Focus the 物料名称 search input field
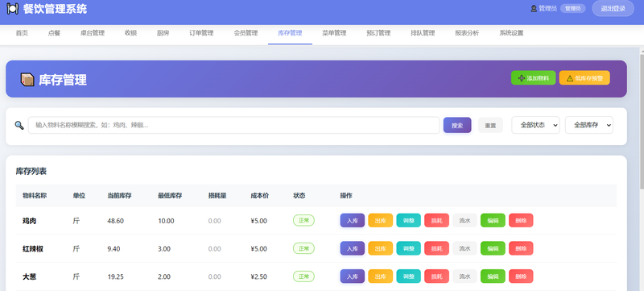Viewport: 644px width, 291px height. 233,126
